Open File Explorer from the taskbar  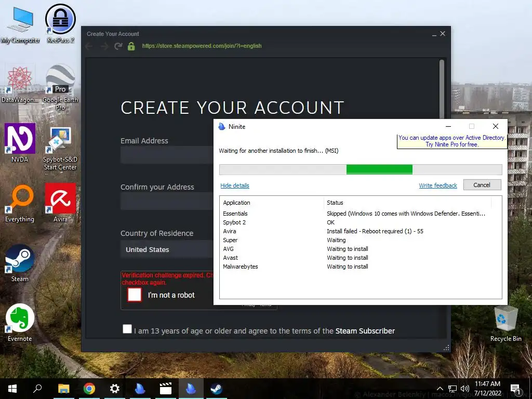click(x=63, y=389)
